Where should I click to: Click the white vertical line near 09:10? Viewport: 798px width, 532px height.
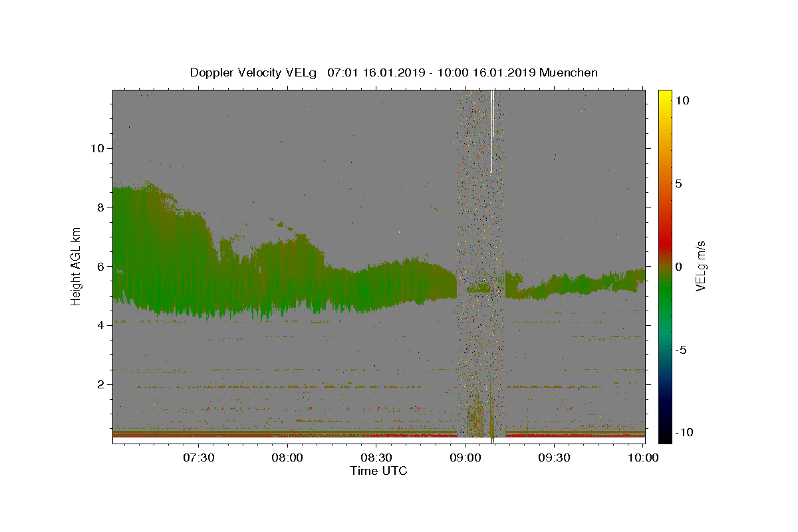point(492,132)
